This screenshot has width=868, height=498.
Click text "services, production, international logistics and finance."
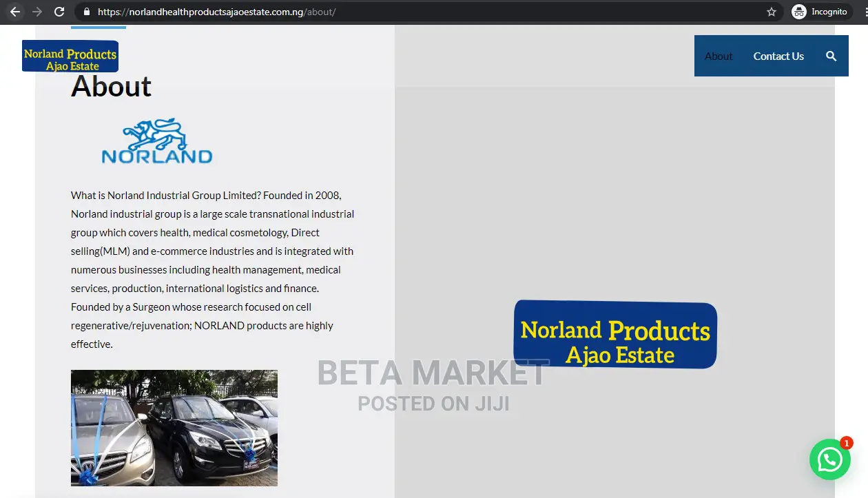pos(195,289)
